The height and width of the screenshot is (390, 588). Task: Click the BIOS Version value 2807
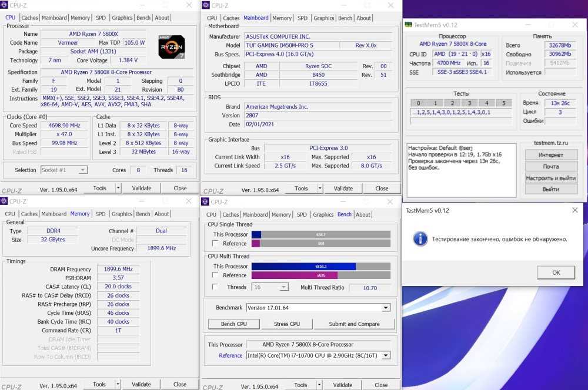tap(319, 115)
